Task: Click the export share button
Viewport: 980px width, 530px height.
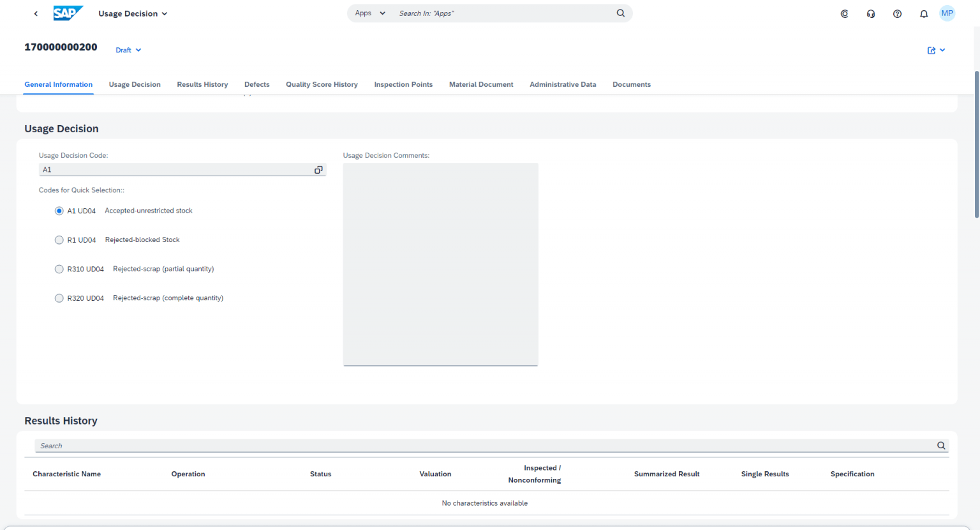Action: pyautogui.click(x=932, y=50)
